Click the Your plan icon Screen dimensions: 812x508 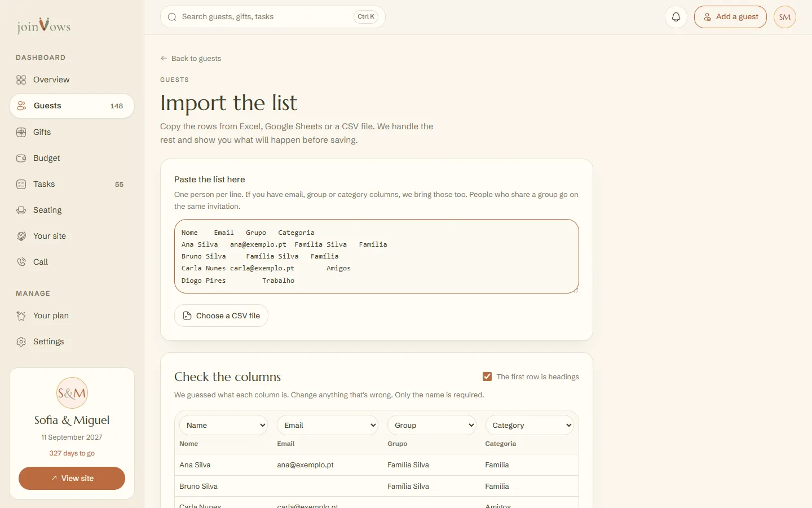pos(21,316)
